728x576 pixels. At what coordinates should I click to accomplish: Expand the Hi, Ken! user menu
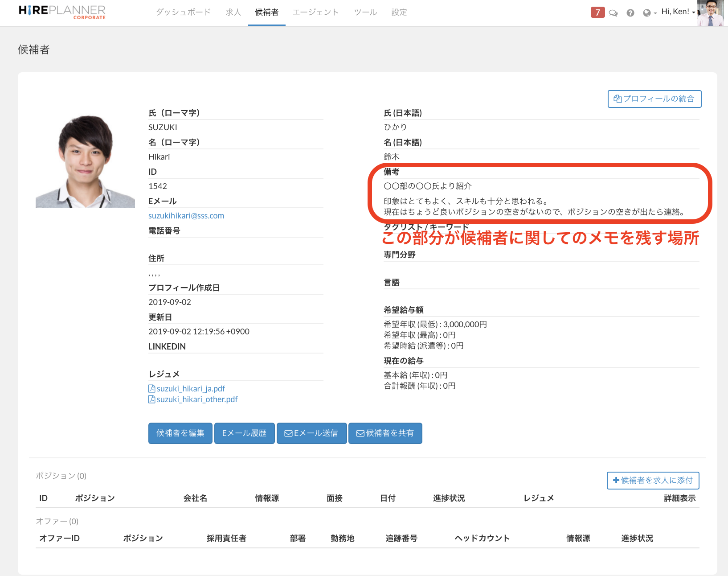pos(678,12)
